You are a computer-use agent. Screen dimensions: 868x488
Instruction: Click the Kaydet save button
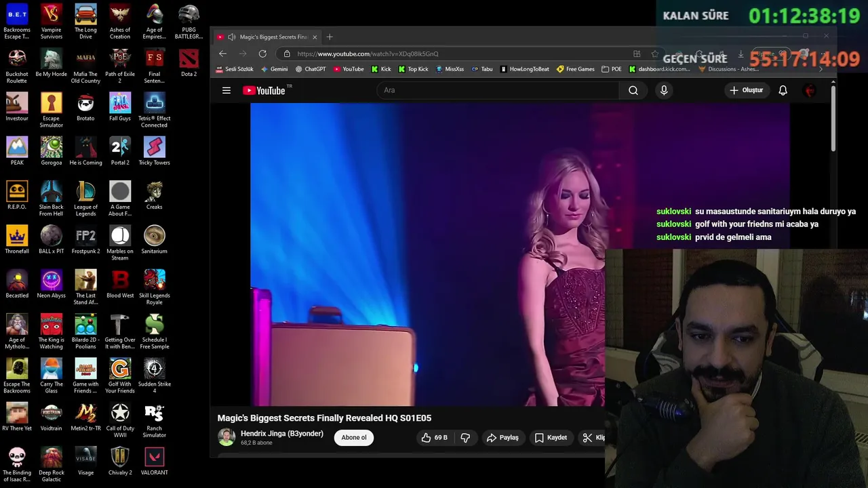point(551,438)
